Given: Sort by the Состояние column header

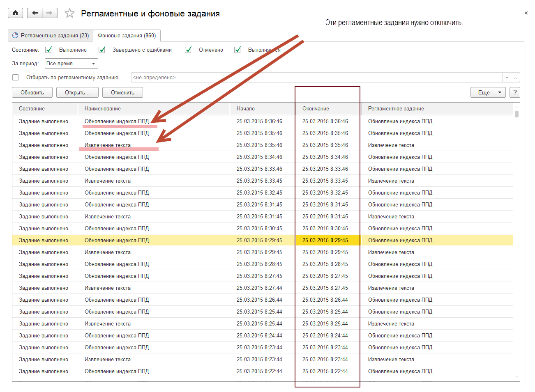Looking at the screenshot, I should tap(45, 109).
